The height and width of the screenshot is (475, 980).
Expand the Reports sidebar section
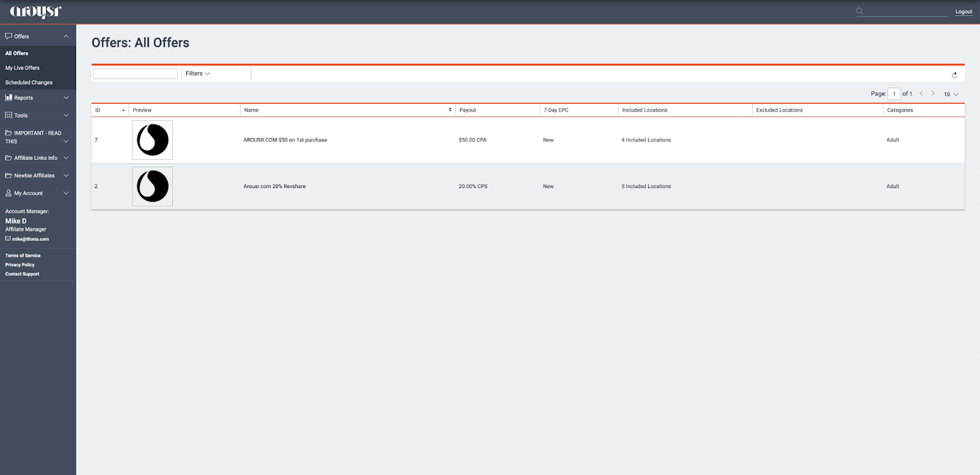66,98
